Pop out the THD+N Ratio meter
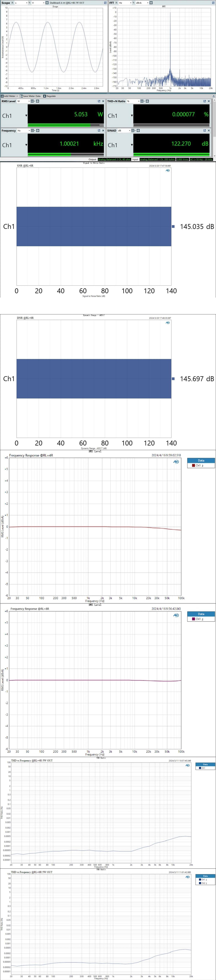The image size is (216, 980). click(x=204, y=101)
